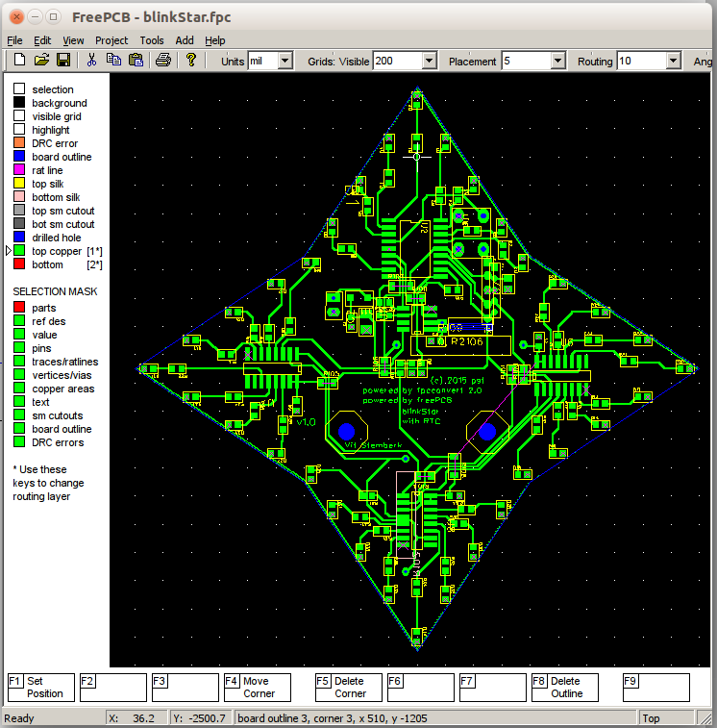
Task: Toggle value in the selection mask
Action: [x=19, y=334]
